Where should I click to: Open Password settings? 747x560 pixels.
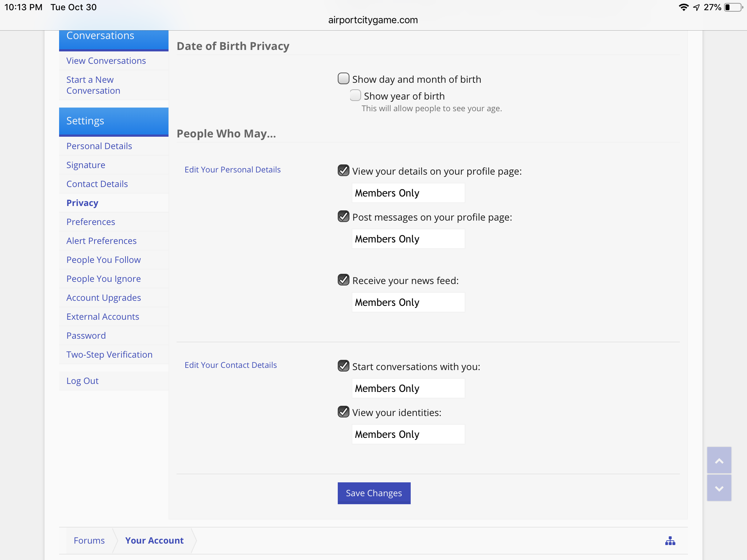tap(114, 336)
